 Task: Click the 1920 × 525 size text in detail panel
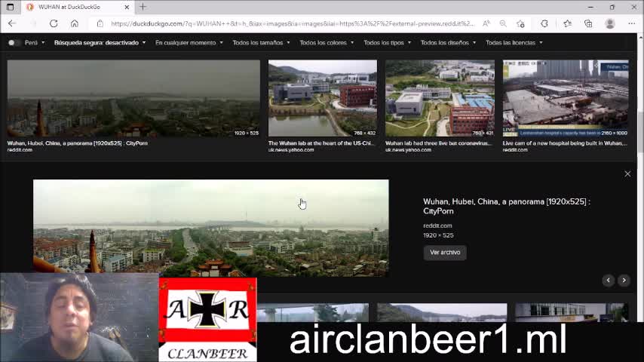(438, 235)
